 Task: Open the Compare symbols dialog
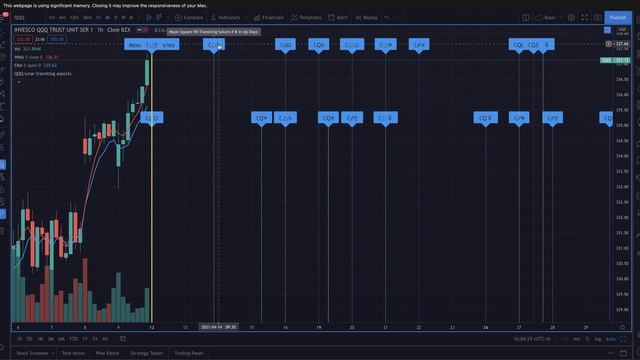click(x=189, y=18)
